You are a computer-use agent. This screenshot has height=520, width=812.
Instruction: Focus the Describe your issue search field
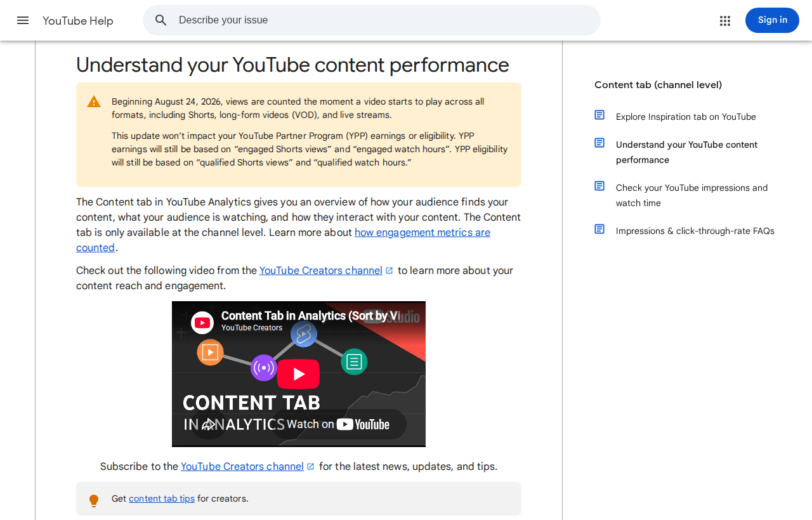(x=372, y=20)
